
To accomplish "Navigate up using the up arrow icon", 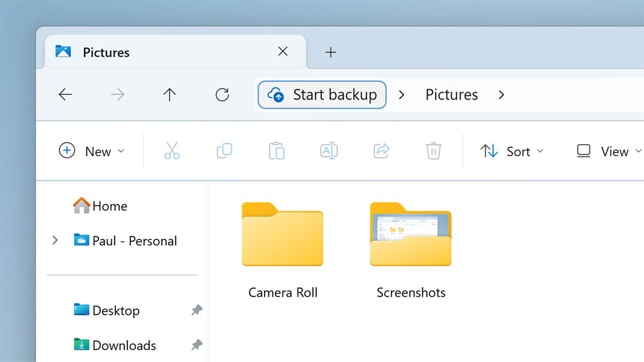I will (x=170, y=95).
